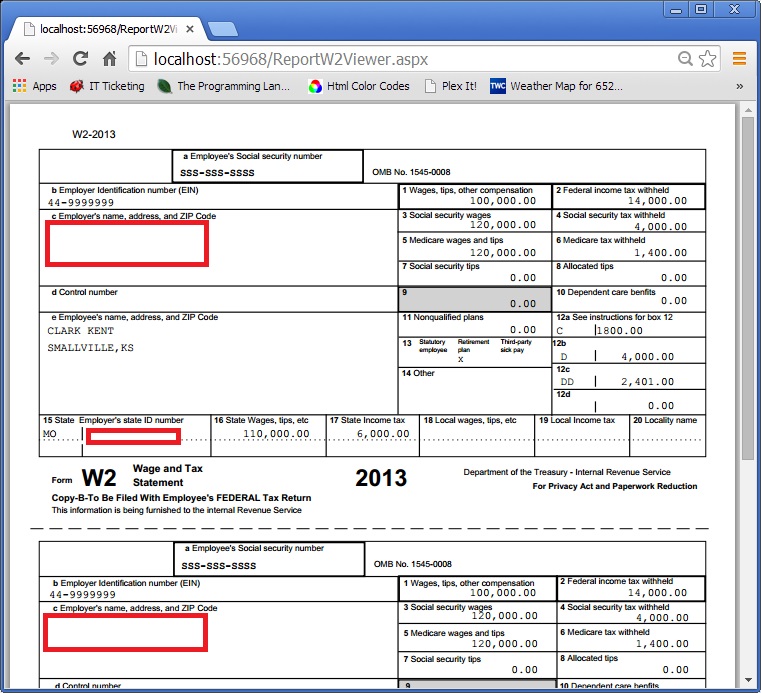Reload the W2 report page

80,59
